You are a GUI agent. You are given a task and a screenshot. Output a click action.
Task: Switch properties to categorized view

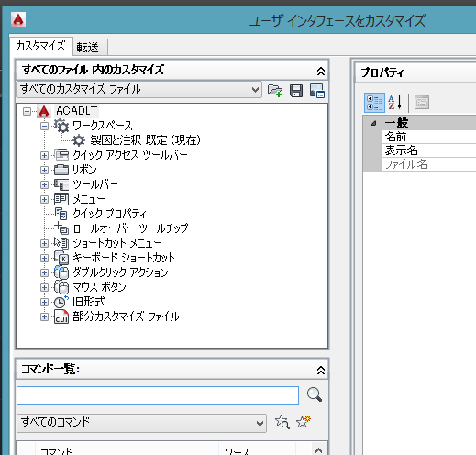[x=374, y=103]
